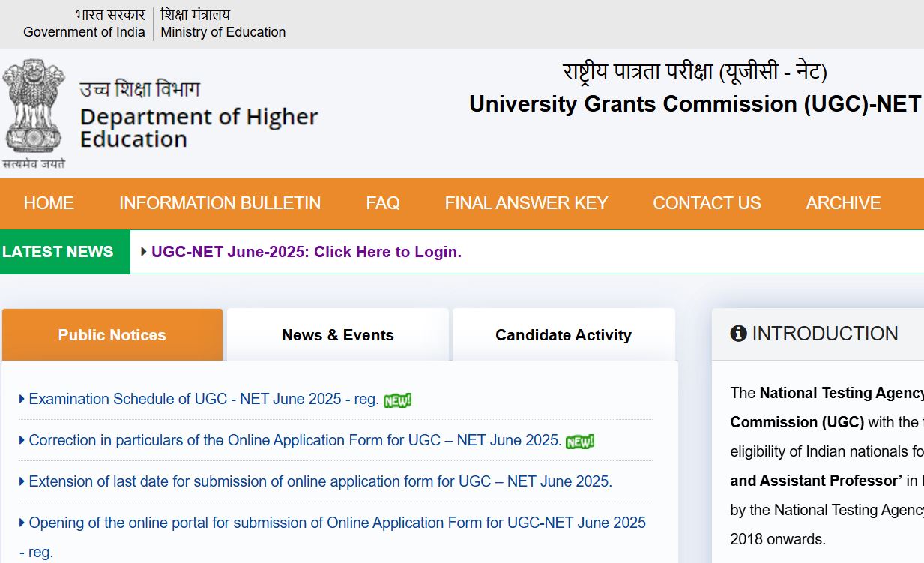This screenshot has width=924, height=563.
Task: Click the Ministry of Education header text
Action: 223,32
